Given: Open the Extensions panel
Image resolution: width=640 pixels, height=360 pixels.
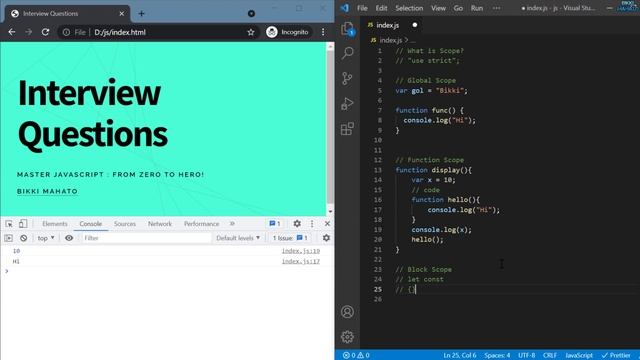Looking at the screenshot, I should click(347, 129).
